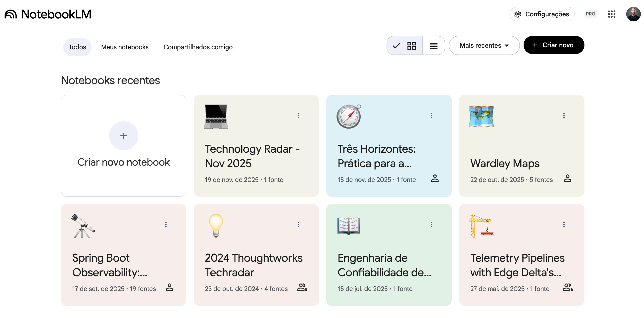Screen dimensions: 644x318
Task: Click the crane emoji on Telemetry Pipelines
Action: (x=481, y=226)
